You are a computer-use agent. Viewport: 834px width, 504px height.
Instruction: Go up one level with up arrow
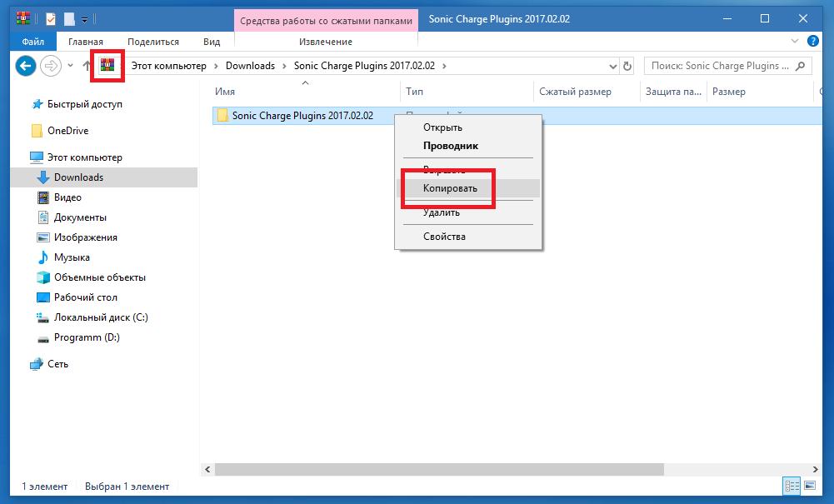click(87, 66)
